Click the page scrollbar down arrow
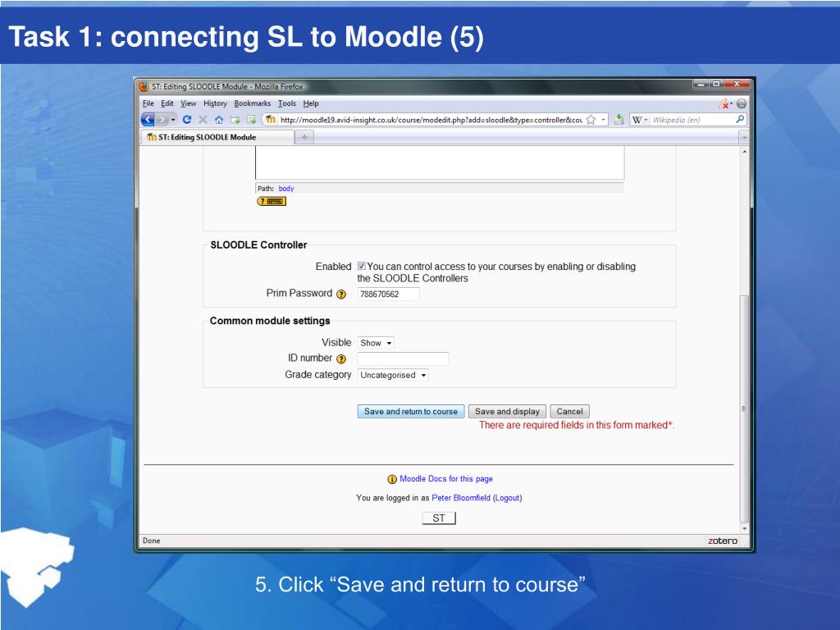Viewport: 840px width, 630px height. tap(745, 528)
